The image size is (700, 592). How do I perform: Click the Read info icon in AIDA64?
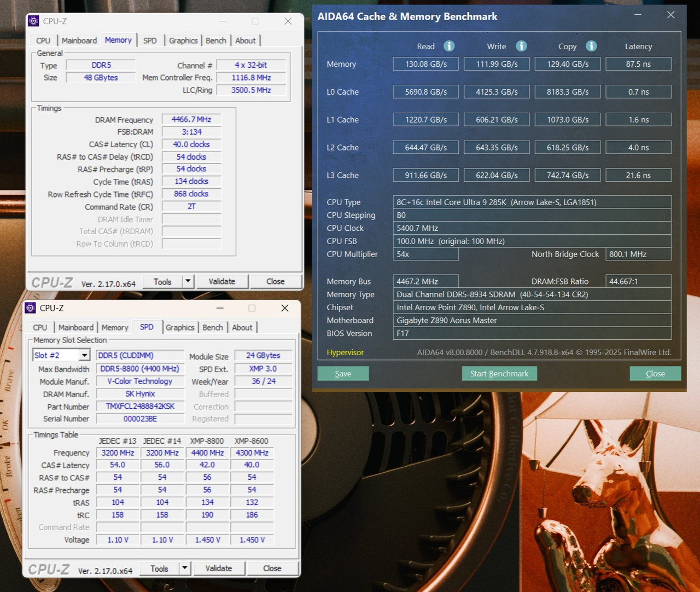point(449,46)
